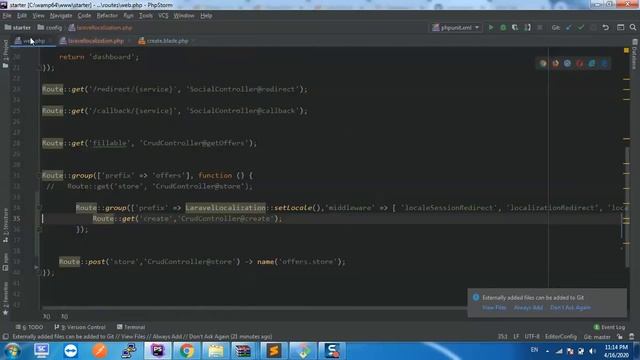Open the Terminal tool window button
Screen dimensions: 640x360
(131, 327)
